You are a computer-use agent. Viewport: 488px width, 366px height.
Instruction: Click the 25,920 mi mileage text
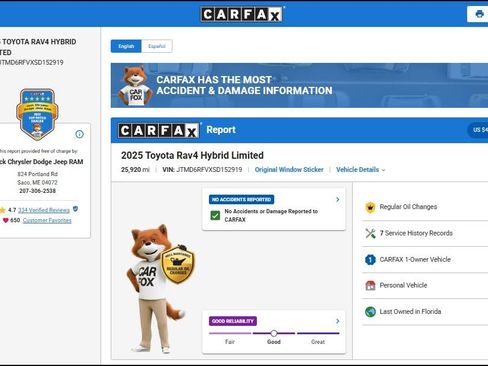tap(135, 170)
